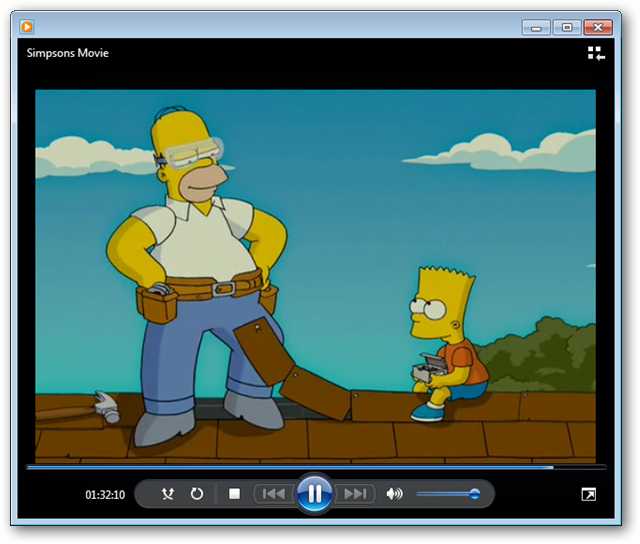This screenshot has width=640, height=544.
Task: Maximize the player window
Action: pos(567,27)
